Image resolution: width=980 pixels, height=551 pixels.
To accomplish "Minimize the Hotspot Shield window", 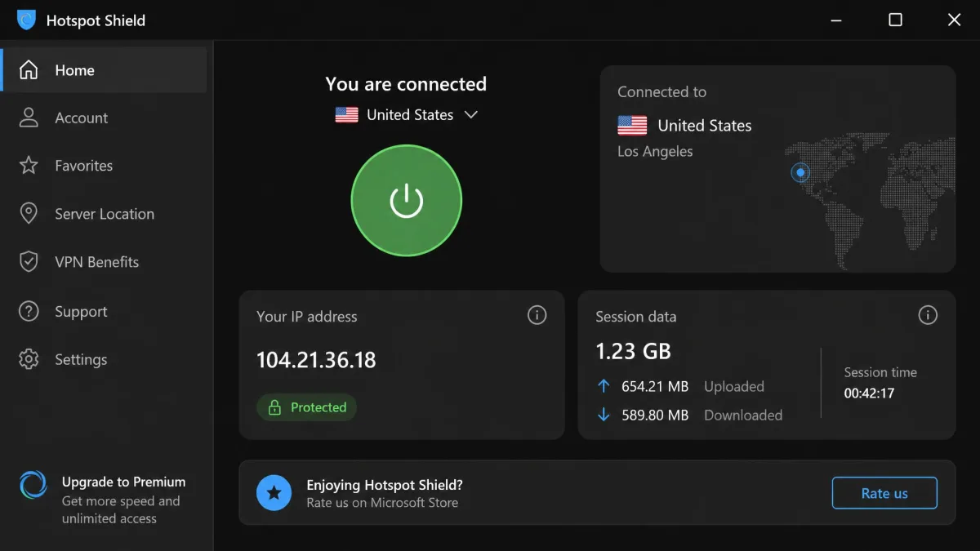I will (x=836, y=20).
